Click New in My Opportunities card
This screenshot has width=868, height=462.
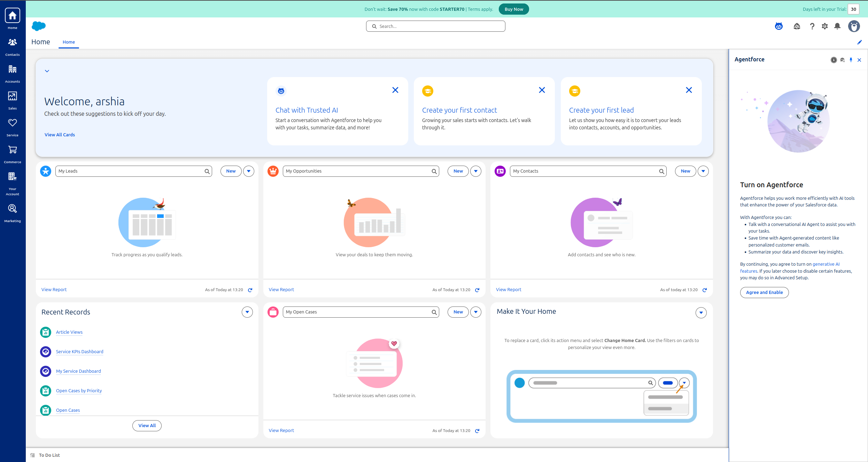[x=458, y=171]
